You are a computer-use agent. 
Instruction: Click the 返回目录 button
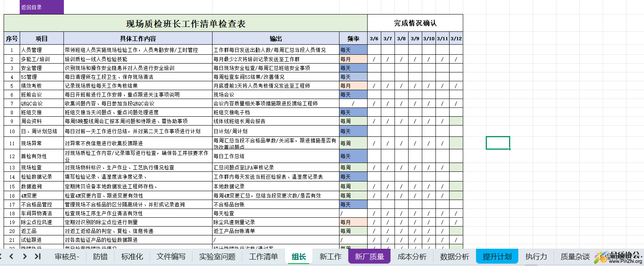42,7
